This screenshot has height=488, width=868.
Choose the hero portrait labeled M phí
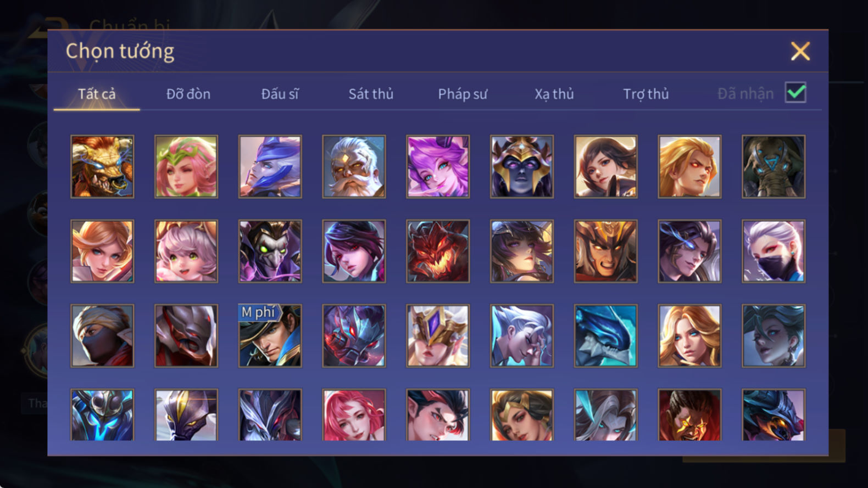[270, 336]
